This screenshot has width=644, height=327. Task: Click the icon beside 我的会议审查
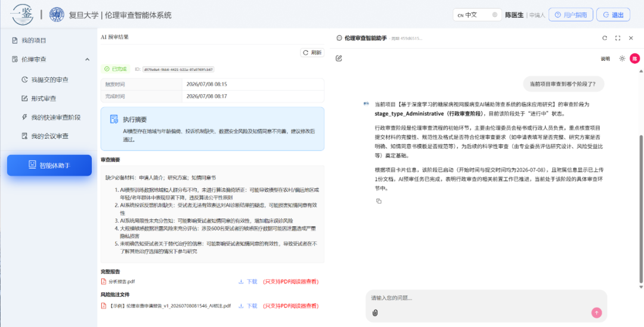[x=24, y=136]
